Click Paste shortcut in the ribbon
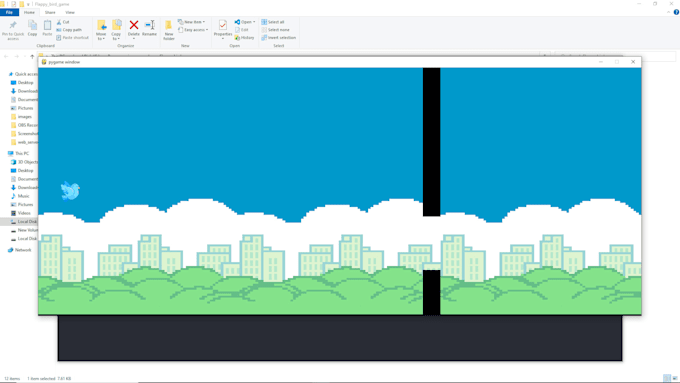 [x=72, y=38]
